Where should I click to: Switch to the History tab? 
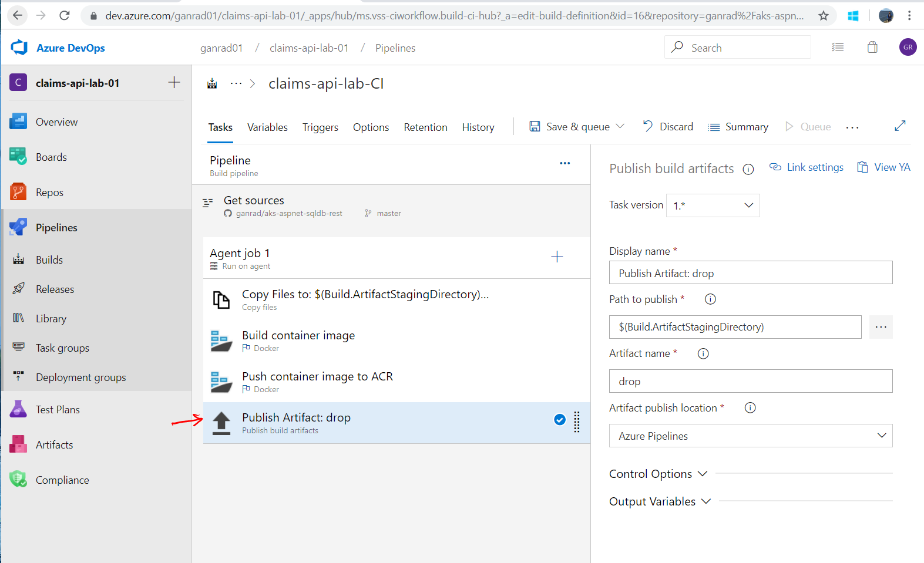pos(478,127)
